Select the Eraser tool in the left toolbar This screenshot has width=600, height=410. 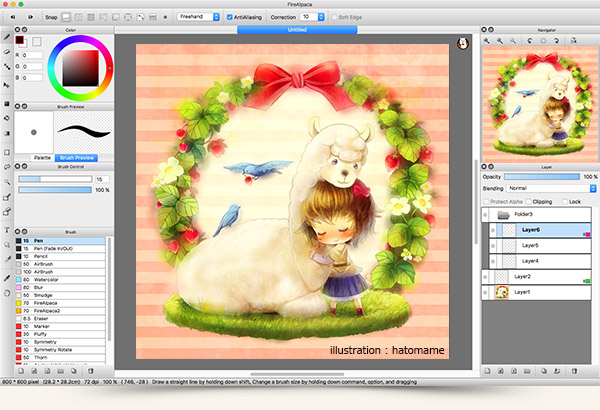pos(7,52)
